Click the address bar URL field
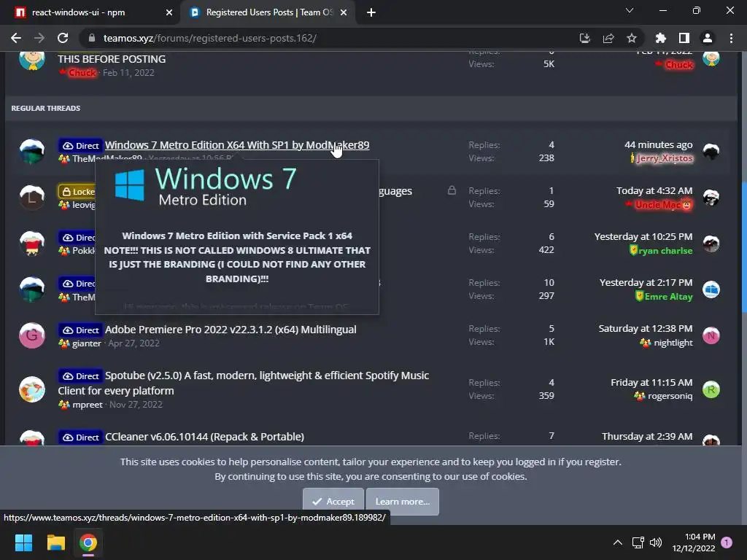This screenshot has width=747, height=560. point(333,38)
